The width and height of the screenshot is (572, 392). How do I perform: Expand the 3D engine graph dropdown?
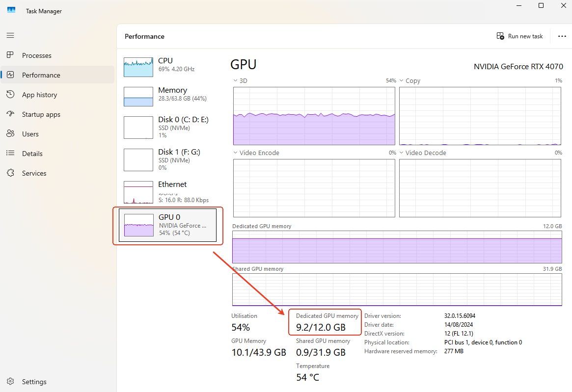click(236, 80)
